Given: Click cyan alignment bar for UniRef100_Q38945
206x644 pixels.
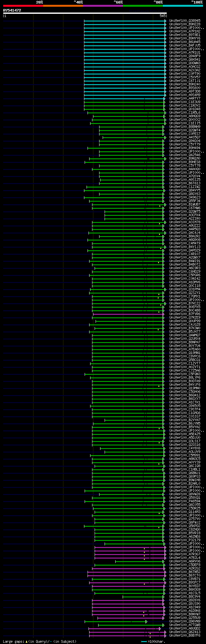Looking at the screenshot, I should tap(125, 21).
